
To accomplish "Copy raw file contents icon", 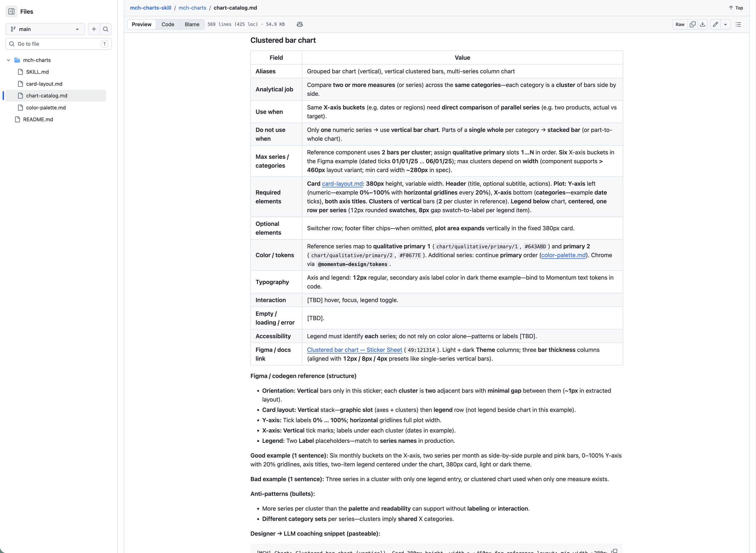I will click(x=693, y=25).
